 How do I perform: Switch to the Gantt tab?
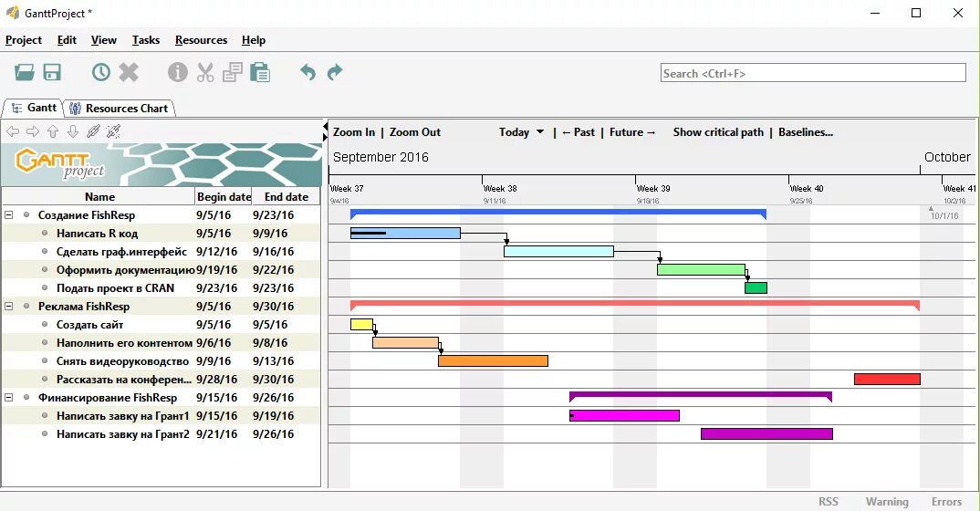[x=34, y=108]
